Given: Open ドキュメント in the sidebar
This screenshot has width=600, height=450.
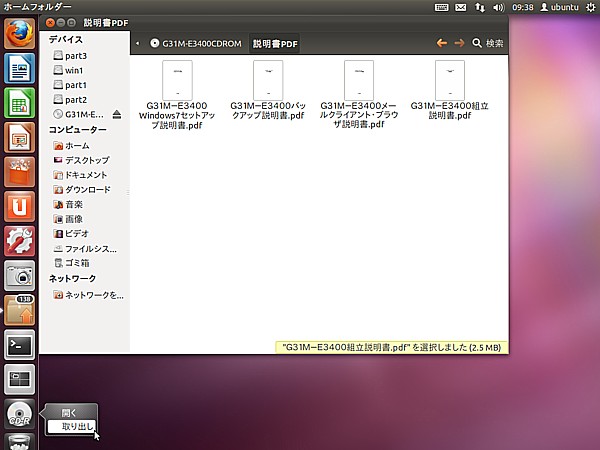Looking at the screenshot, I should tap(80, 175).
